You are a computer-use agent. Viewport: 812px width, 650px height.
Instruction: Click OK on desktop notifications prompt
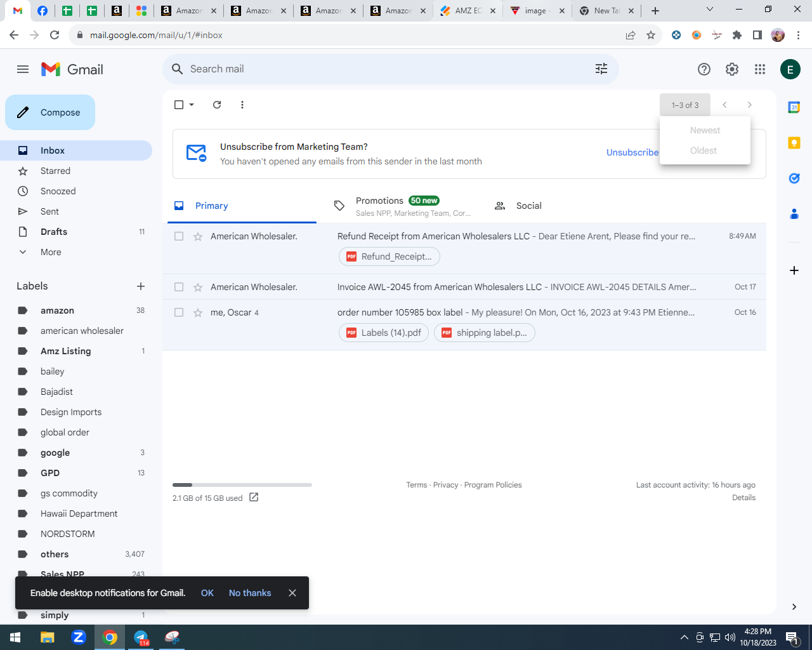point(207,593)
